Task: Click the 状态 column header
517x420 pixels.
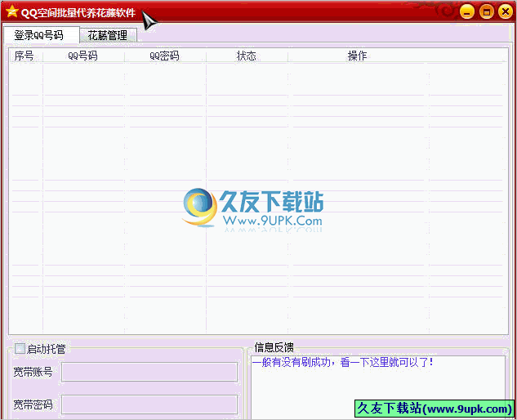Action: tap(247, 56)
